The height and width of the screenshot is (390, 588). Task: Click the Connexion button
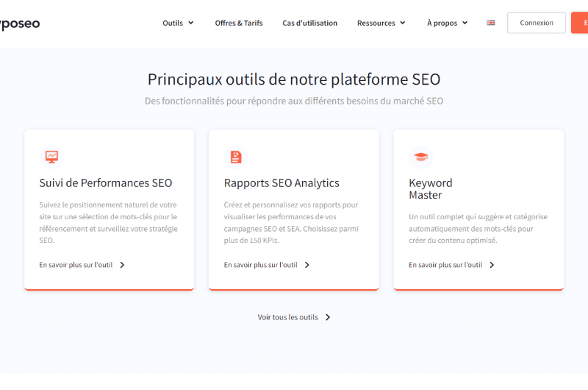tap(537, 23)
